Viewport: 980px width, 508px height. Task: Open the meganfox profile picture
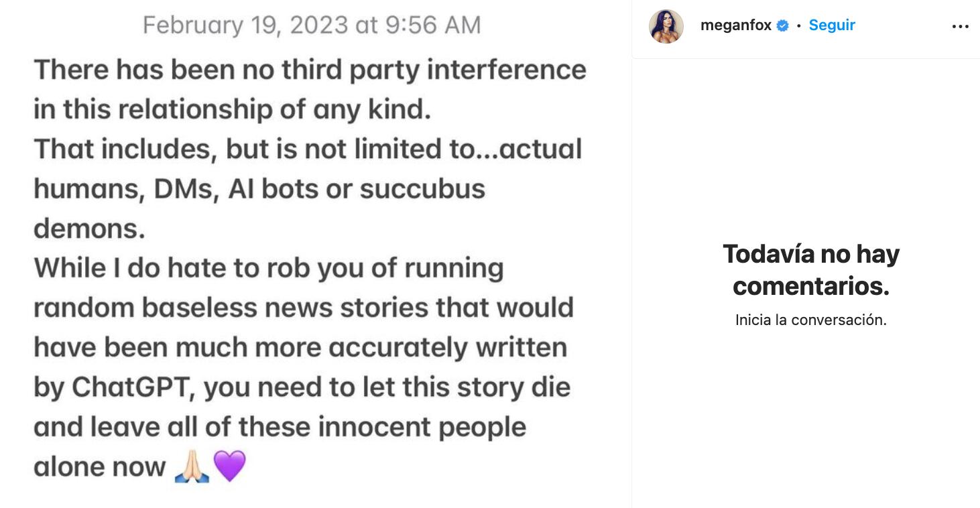point(666,27)
